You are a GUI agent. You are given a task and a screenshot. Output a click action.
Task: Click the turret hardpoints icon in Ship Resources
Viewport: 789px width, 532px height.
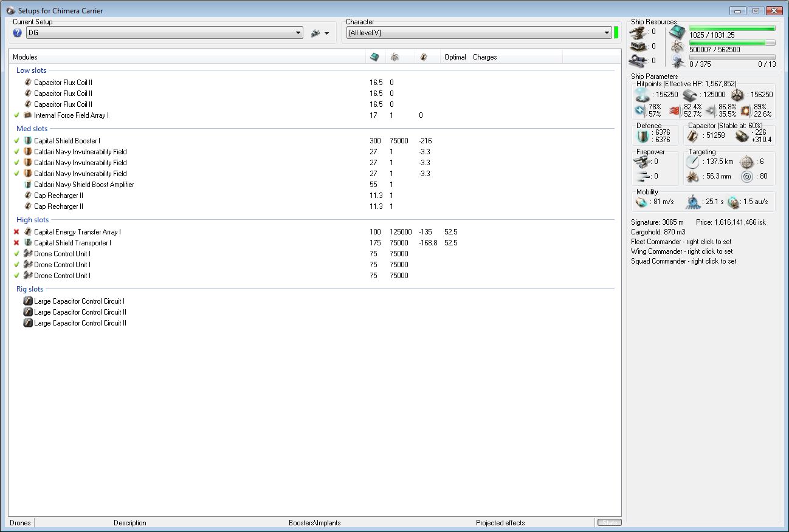pyautogui.click(x=638, y=32)
